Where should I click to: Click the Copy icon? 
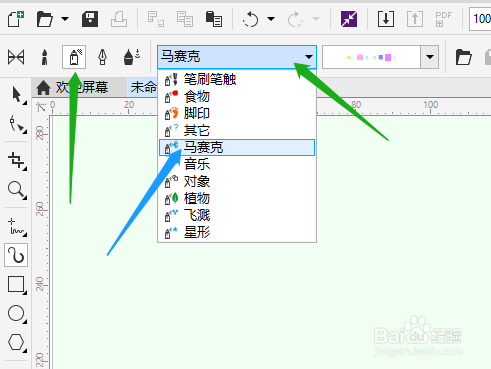pos(185,19)
